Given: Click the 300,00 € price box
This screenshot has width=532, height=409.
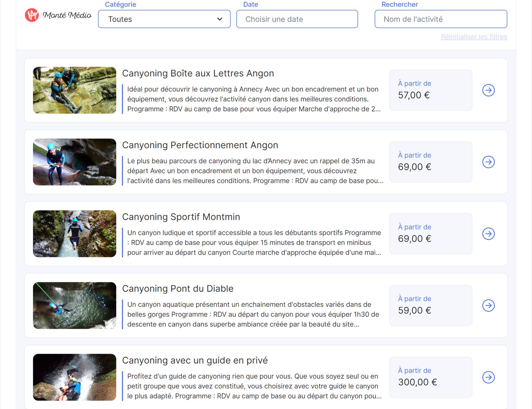Looking at the screenshot, I should click(x=430, y=377).
